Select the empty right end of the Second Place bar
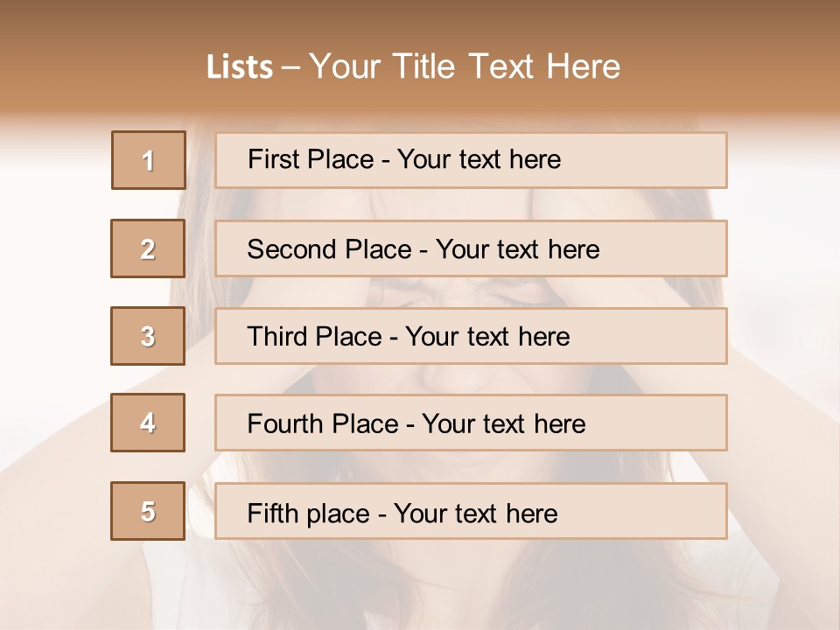Screen dimensions: 840x630 point(669,248)
